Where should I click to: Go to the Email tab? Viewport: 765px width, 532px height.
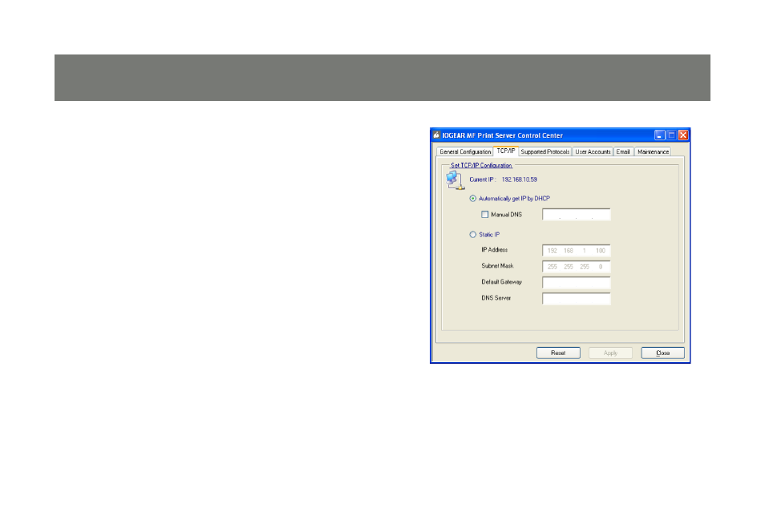click(x=623, y=151)
